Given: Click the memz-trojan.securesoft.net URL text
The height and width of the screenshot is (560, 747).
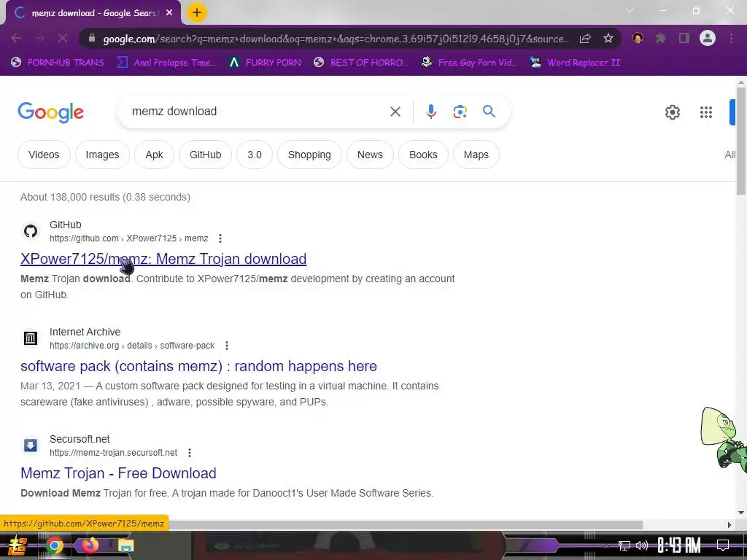Looking at the screenshot, I should point(113,452).
